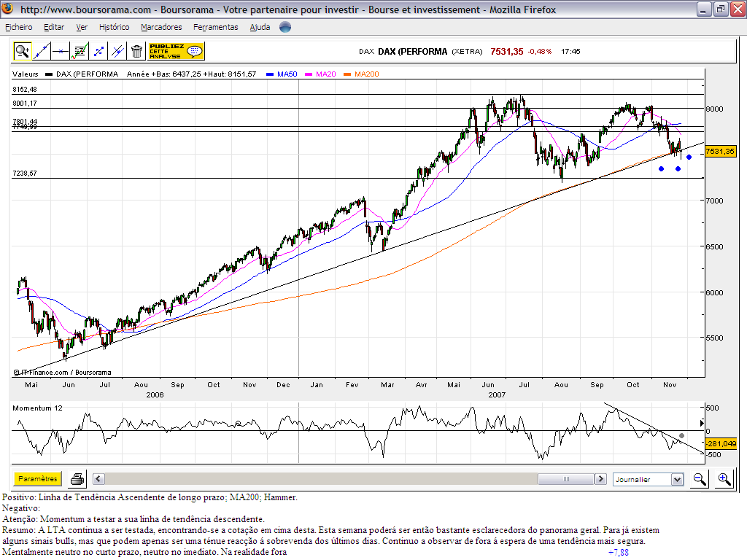This screenshot has height=560, width=747.
Task: Click the yellow 7531,35 price tag
Action: pos(720,152)
